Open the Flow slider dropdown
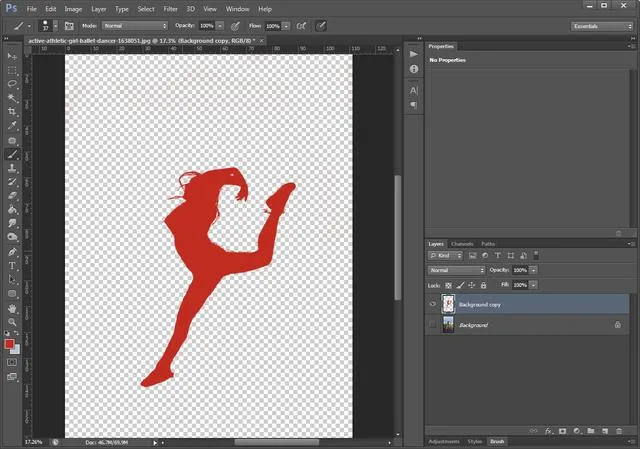The width and height of the screenshot is (640, 449). [286, 26]
